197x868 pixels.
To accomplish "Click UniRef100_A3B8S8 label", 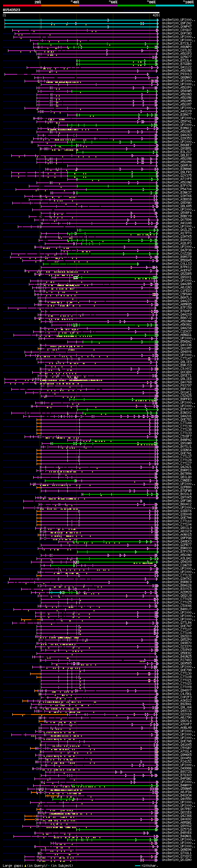I will pos(177,199).
